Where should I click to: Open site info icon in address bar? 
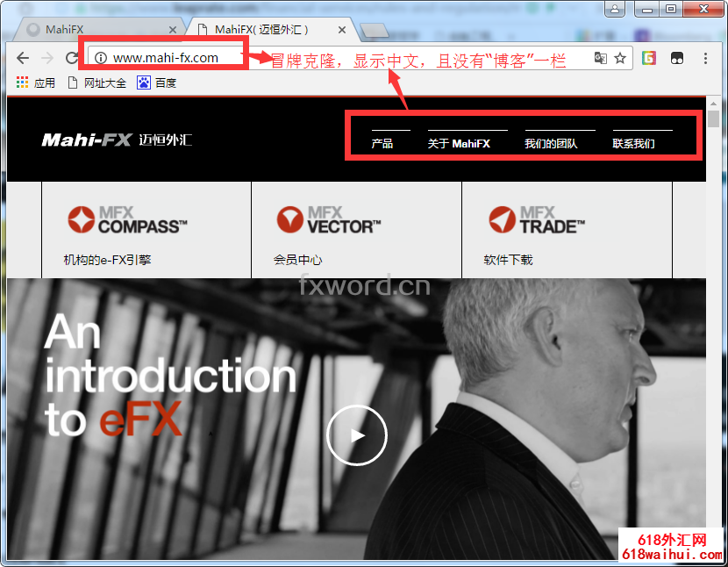click(x=101, y=58)
